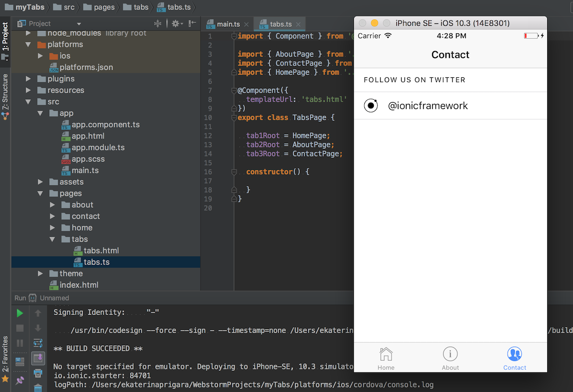Select tabs.html in the project tree
This screenshot has height=392, width=573.
102,250
